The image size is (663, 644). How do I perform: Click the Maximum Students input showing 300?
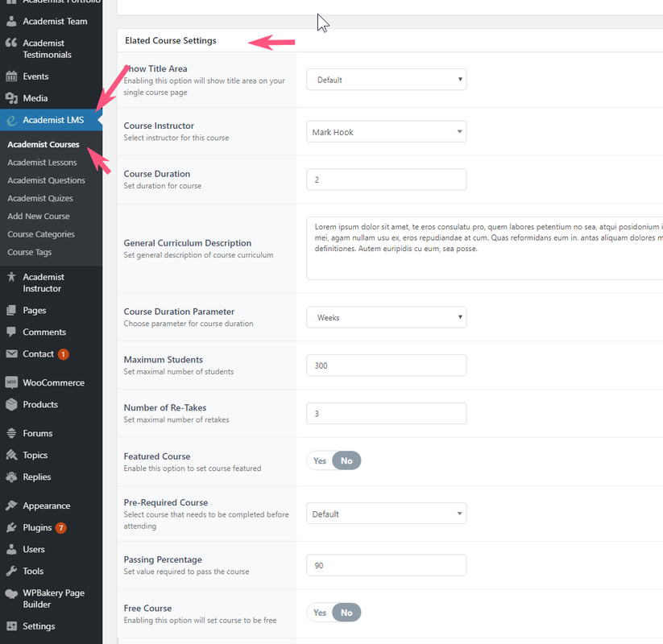tap(387, 365)
